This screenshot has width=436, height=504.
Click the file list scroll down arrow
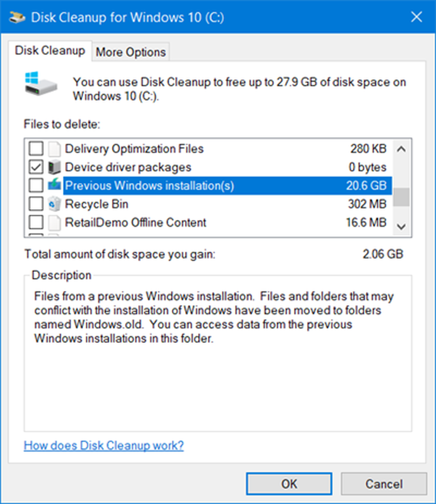click(x=401, y=227)
